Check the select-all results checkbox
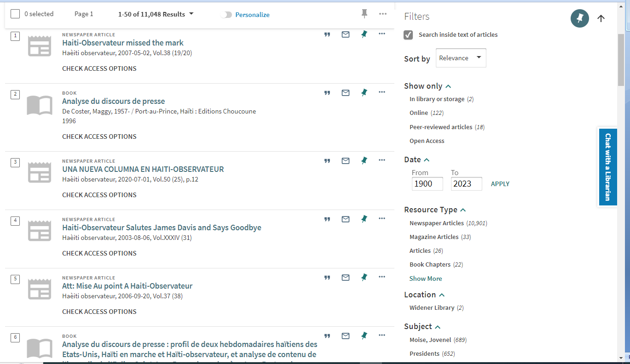This screenshot has width=630, height=364. pos(15,14)
